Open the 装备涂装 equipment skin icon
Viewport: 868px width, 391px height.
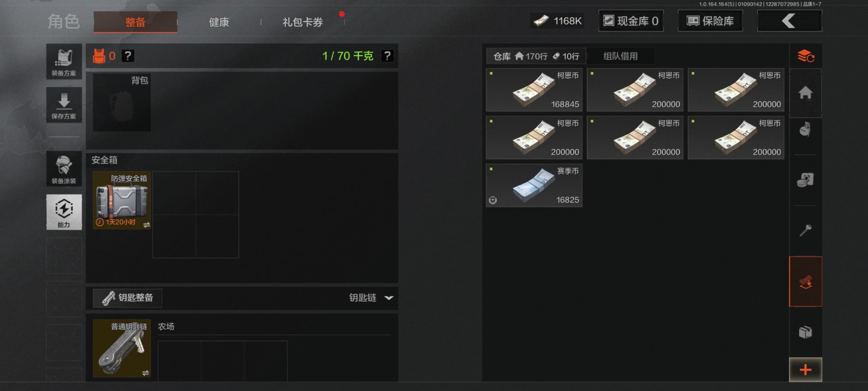[x=64, y=169]
